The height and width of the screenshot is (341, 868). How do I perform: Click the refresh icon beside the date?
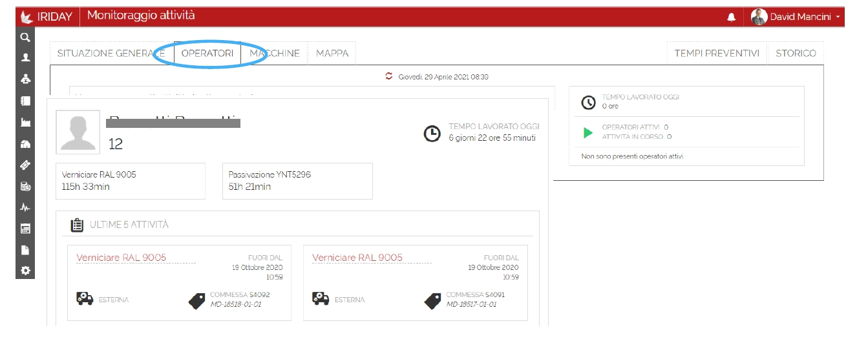click(x=388, y=76)
